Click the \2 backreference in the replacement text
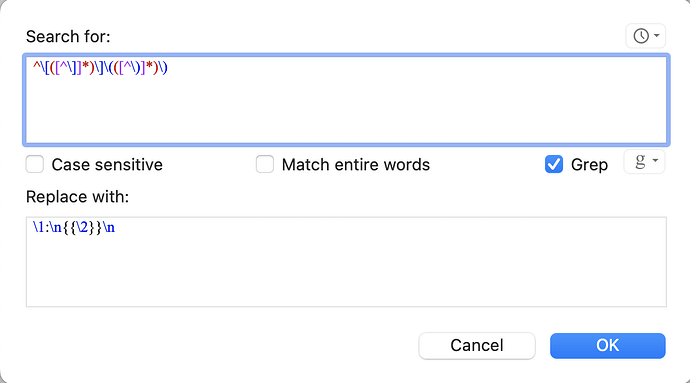690x383 pixels. pos(83,228)
